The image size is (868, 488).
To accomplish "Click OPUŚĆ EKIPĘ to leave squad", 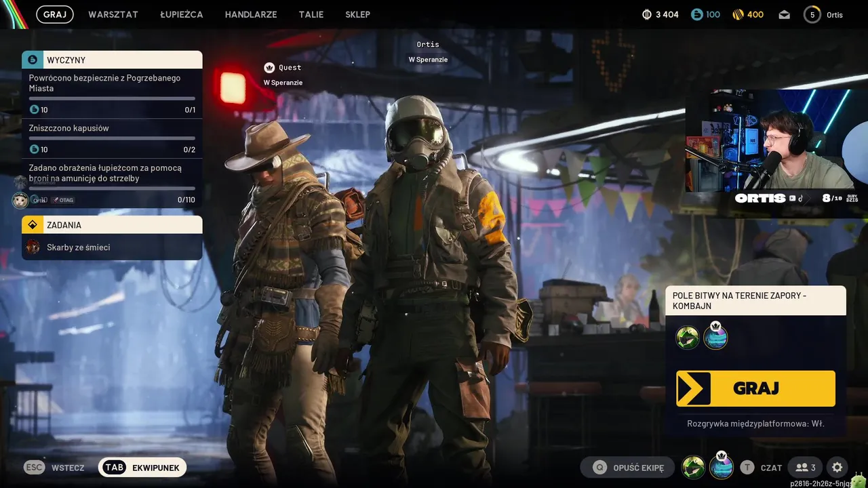I will point(627,467).
